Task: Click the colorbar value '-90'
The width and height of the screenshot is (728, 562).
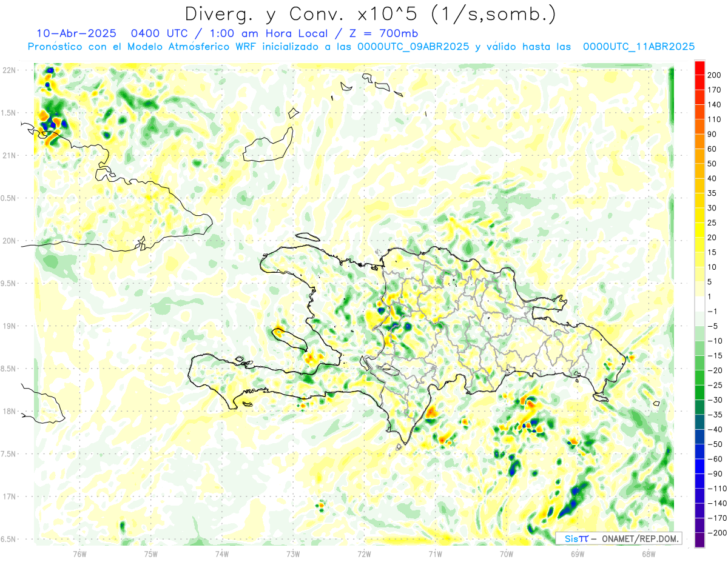Action: point(715,473)
